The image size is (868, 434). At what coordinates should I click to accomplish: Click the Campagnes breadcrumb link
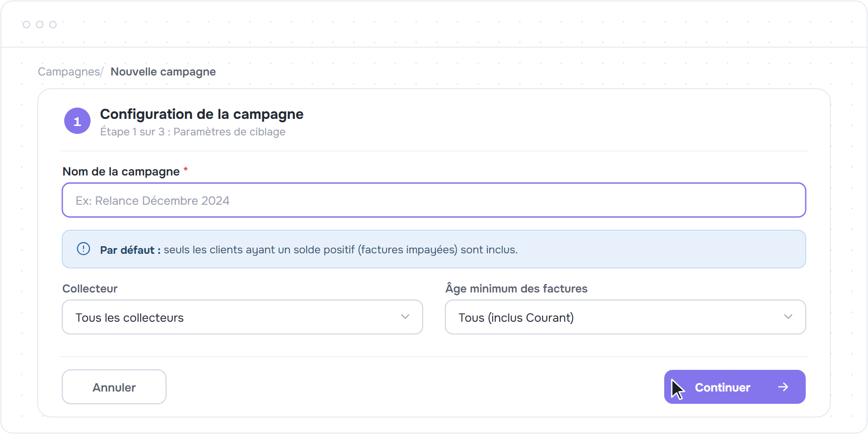[x=69, y=72]
